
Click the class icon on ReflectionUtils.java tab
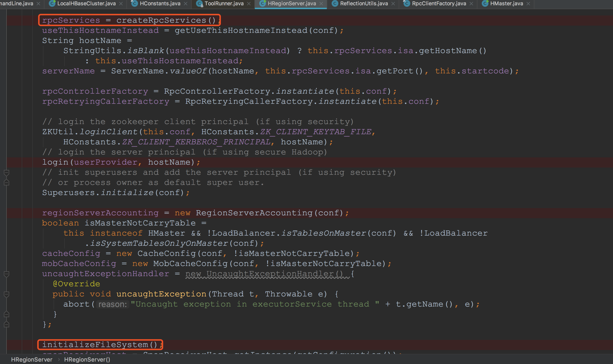tap(335, 3)
